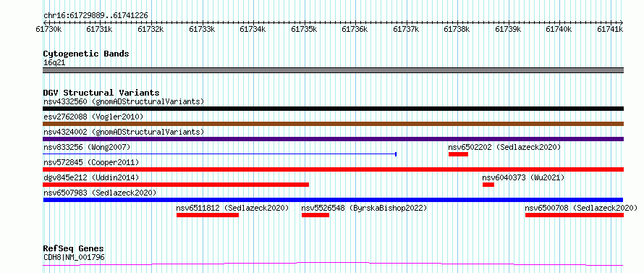Screen dimensions: 644x273
Task: Click the 61732k ruler tick label
Action: (151, 29)
